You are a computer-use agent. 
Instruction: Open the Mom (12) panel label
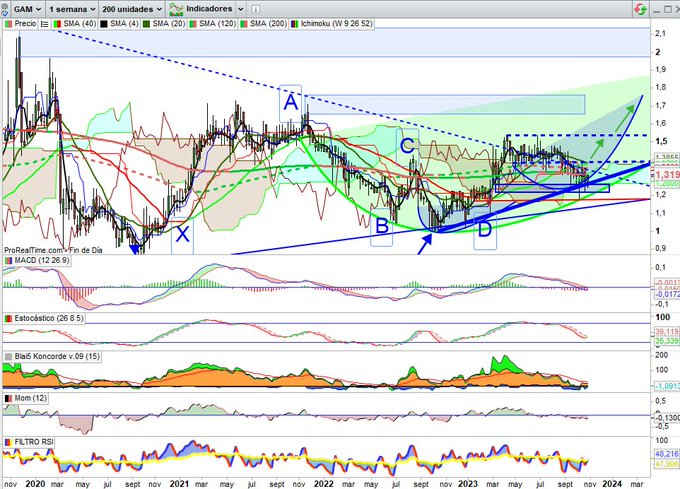coord(30,398)
